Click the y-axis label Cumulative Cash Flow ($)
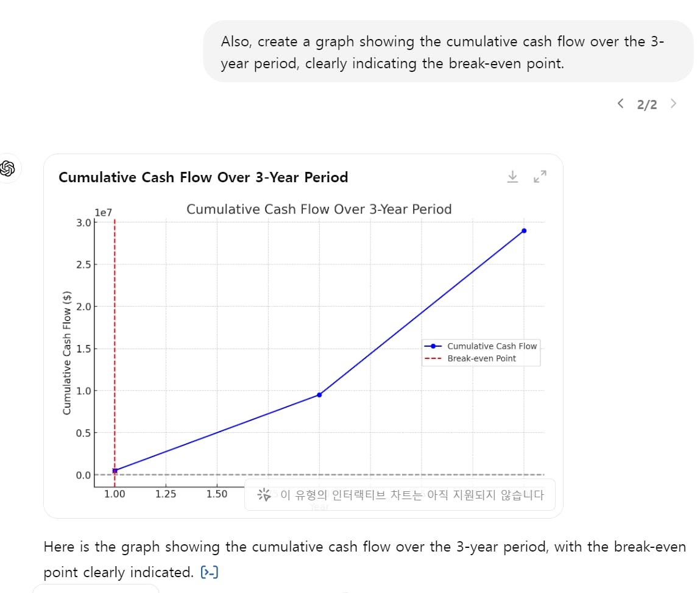Viewport: 700px width, 593px height. tap(67, 352)
